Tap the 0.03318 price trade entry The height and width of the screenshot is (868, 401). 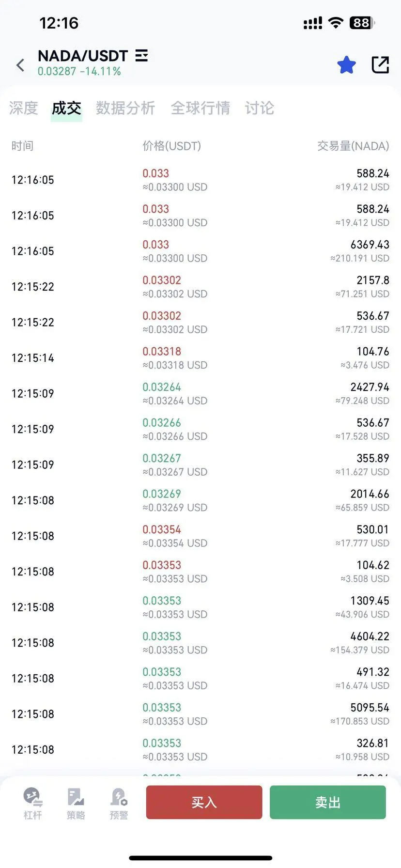point(162,352)
